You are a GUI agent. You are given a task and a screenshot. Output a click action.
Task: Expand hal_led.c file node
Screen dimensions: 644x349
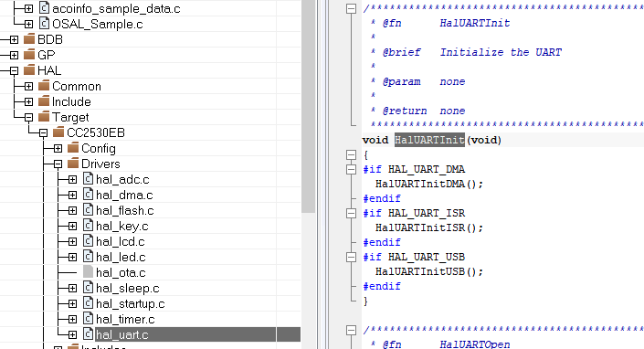point(73,258)
